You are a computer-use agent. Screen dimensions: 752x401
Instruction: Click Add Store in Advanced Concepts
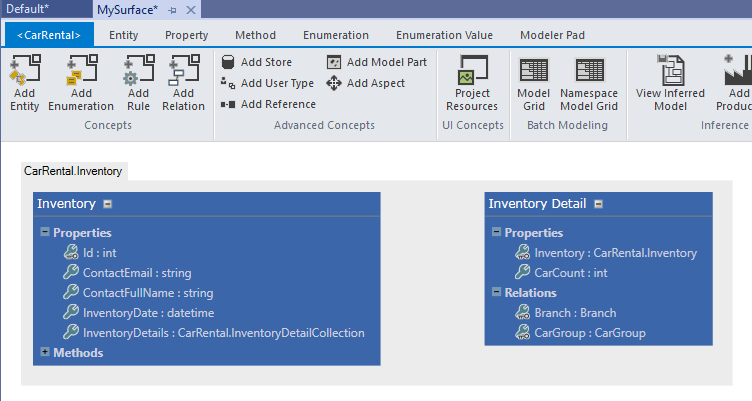pyautogui.click(x=257, y=62)
